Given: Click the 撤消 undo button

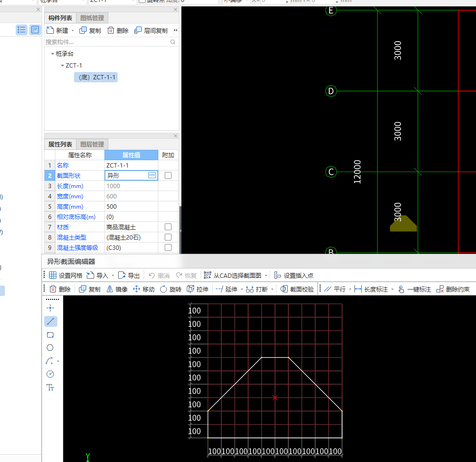Looking at the screenshot, I should click(159, 275).
